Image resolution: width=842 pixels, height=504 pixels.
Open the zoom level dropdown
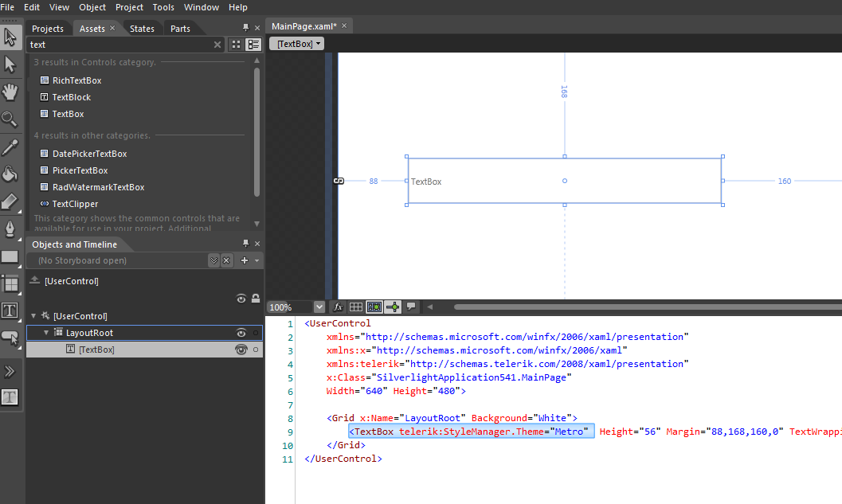319,307
